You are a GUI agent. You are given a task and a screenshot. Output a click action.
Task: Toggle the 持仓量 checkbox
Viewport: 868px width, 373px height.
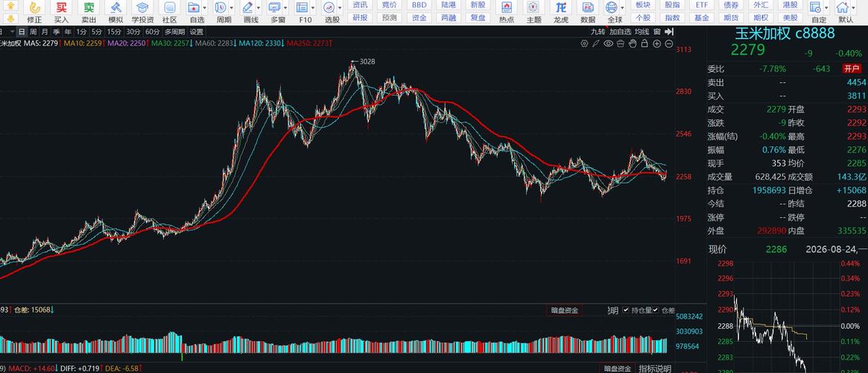click(626, 310)
